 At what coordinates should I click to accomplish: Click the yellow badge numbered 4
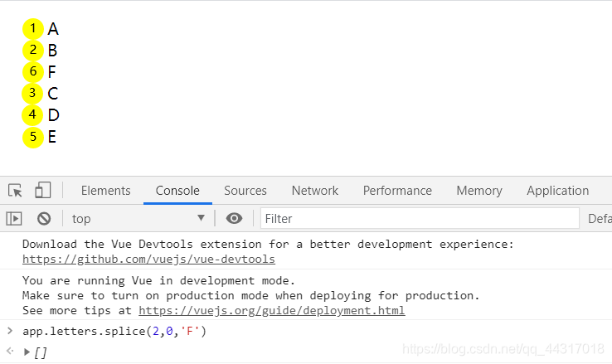pos(33,115)
